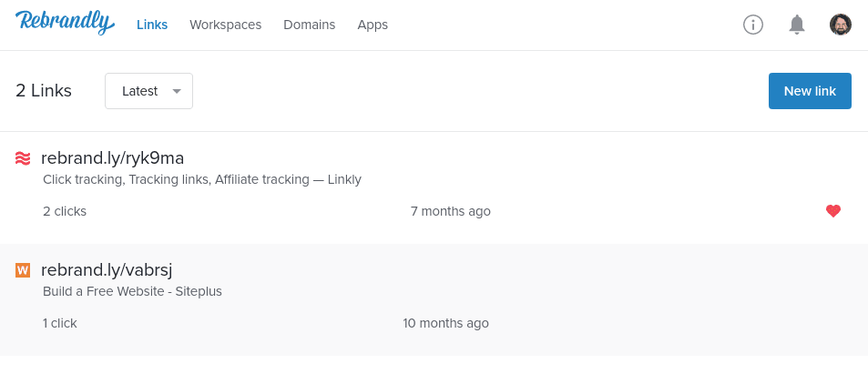Click the Rebrandly logo
The image size is (868, 384).
click(65, 24)
